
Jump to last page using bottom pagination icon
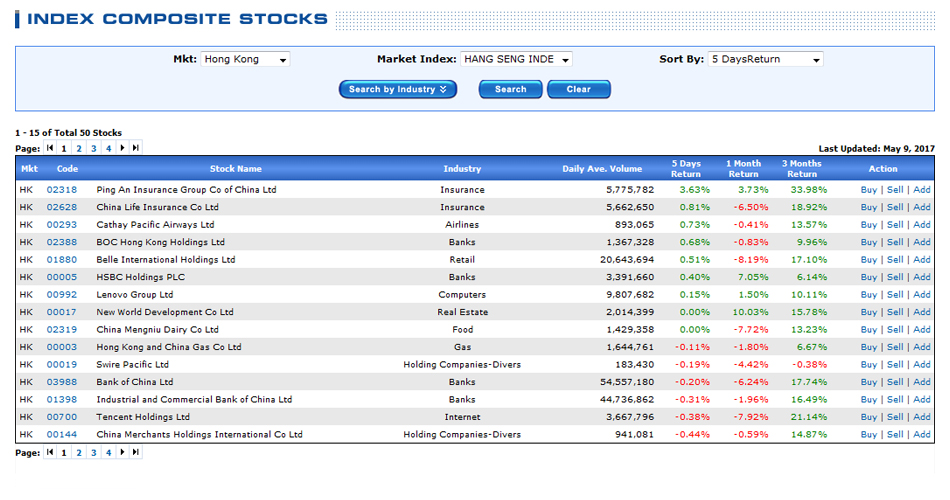[x=136, y=452]
